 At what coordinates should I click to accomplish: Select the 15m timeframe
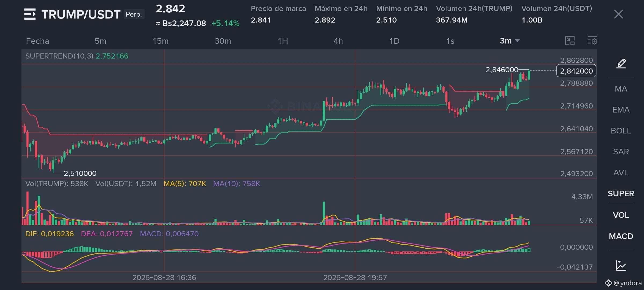tap(160, 41)
